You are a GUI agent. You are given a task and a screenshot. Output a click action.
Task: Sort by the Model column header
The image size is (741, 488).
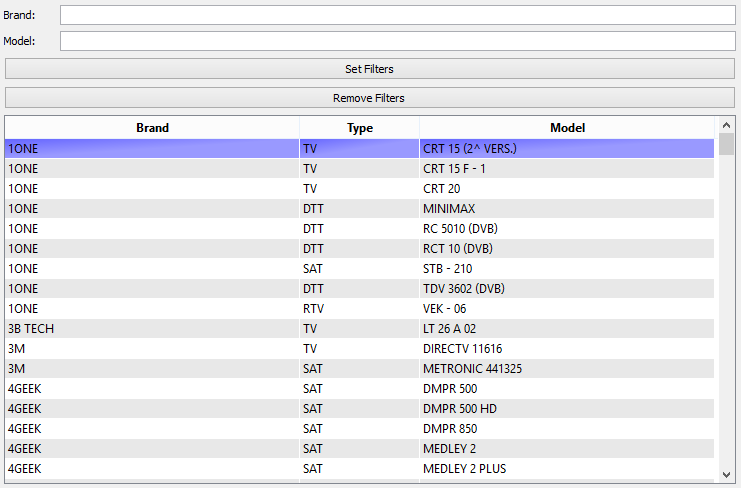pyautogui.click(x=567, y=128)
